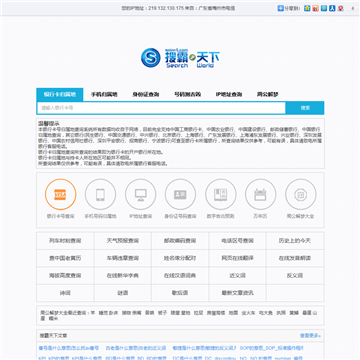Click the 温馨提示 notice heading
360x360 pixels.
pos(49,124)
